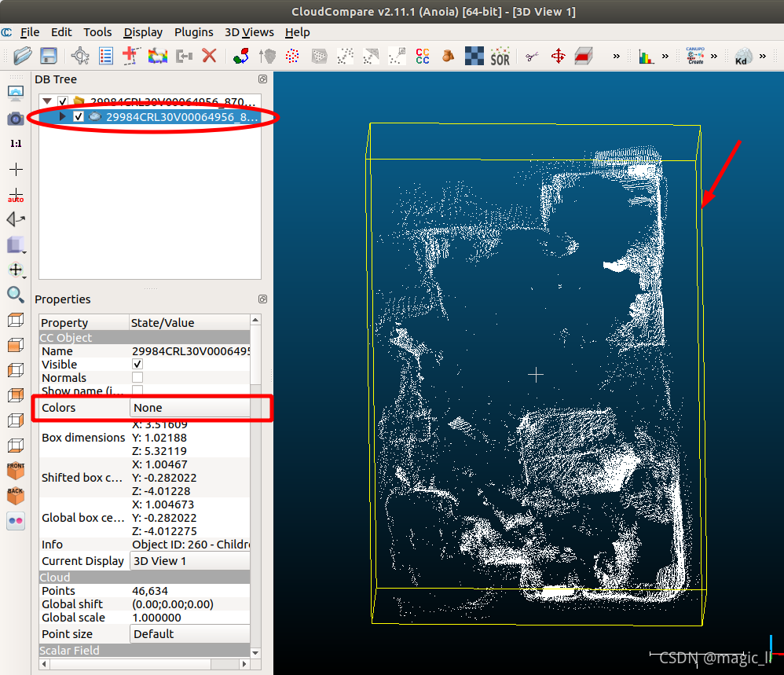Toggle the Show name property checkbox
Screen dimensions: 784x675
click(x=137, y=390)
